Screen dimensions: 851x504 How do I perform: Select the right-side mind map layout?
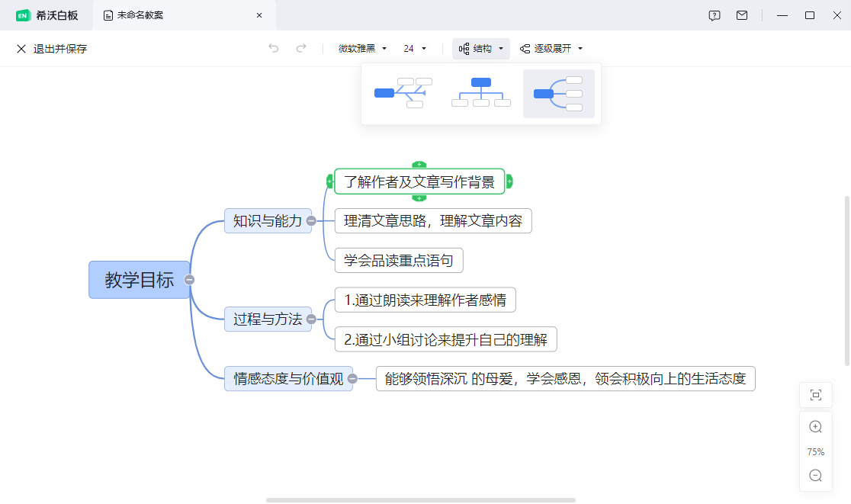point(559,93)
